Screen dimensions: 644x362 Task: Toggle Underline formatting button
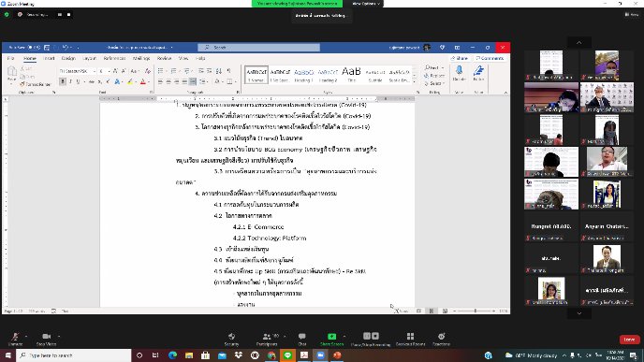(x=78, y=81)
